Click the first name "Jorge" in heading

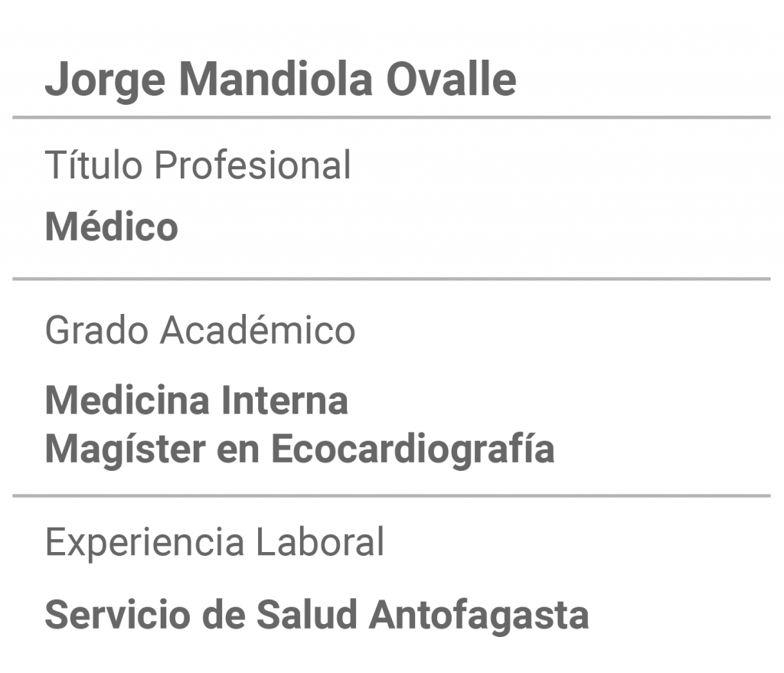tap(105, 80)
